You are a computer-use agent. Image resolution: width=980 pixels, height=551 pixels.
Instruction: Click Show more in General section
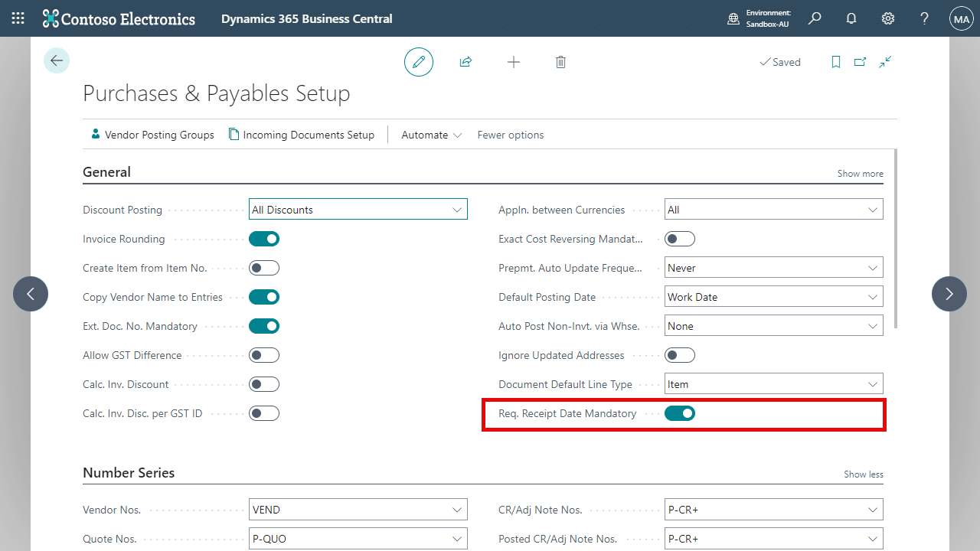(x=860, y=174)
